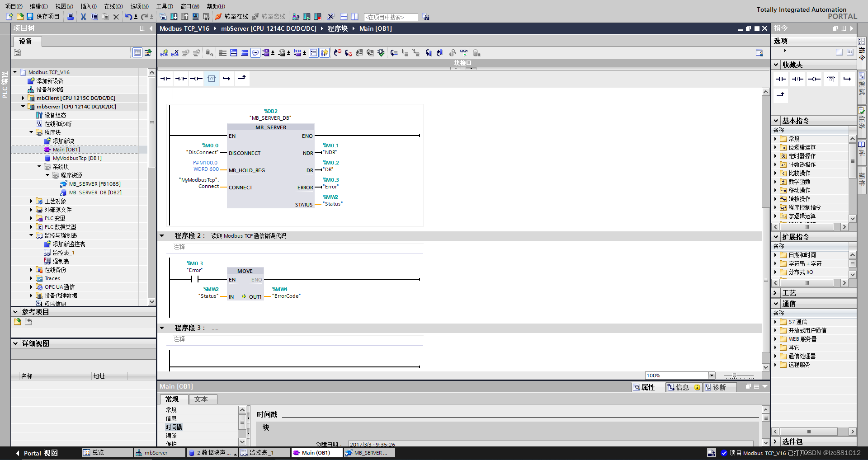Image resolution: width=868 pixels, height=460 pixels.
Task: Click the Undo arrow icon
Action: coord(128,17)
